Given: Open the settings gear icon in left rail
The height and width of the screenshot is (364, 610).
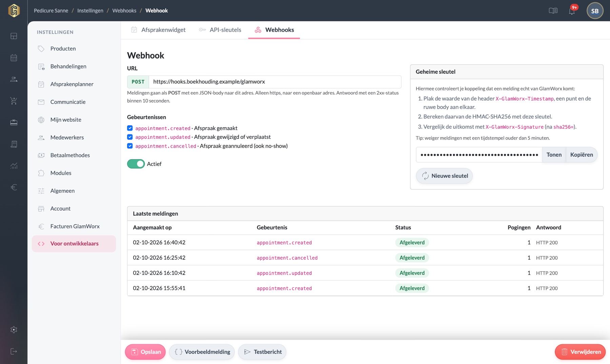Looking at the screenshot, I should tap(14, 329).
